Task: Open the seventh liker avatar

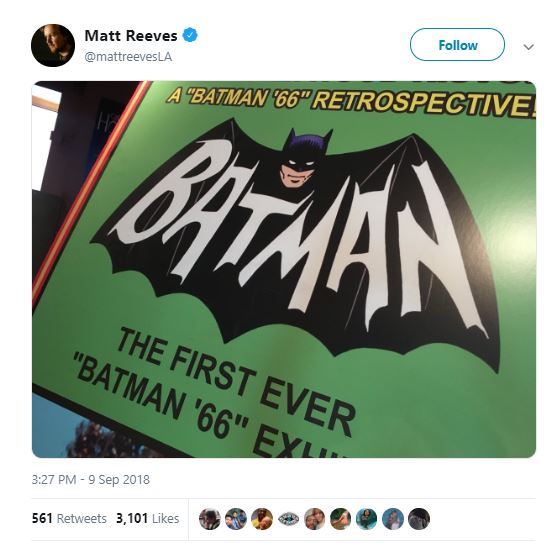Action: point(366,519)
